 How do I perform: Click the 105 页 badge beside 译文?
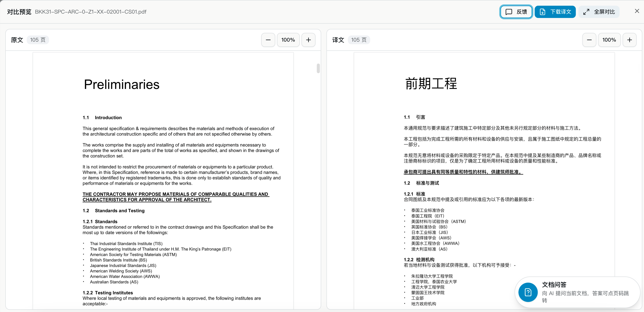tap(359, 40)
